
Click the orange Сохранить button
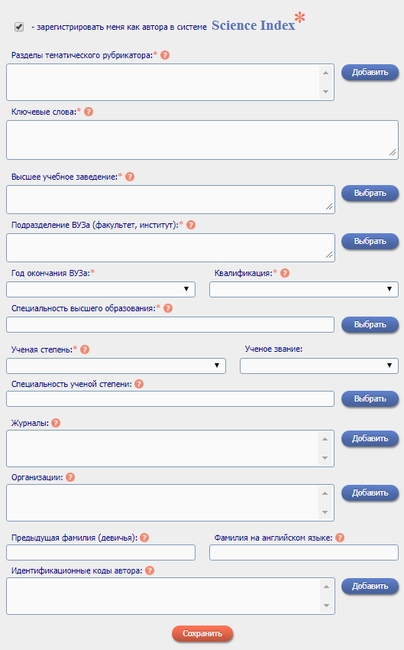[x=203, y=633]
